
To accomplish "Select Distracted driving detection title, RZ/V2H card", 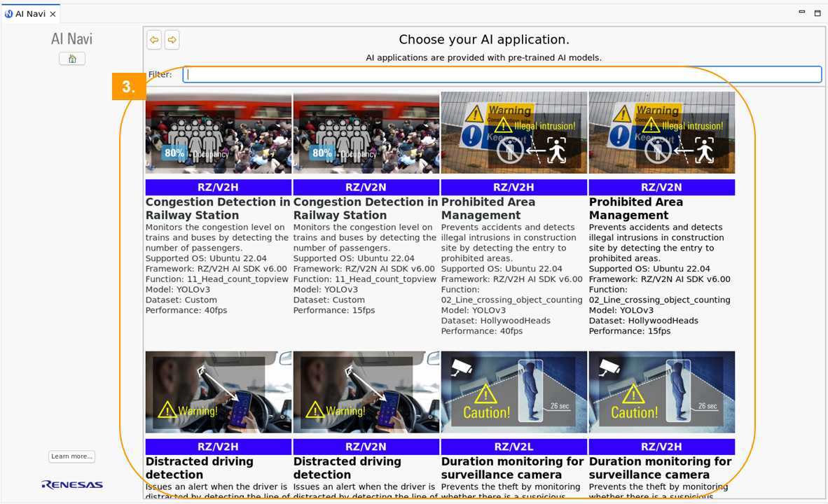I will tap(200, 468).
